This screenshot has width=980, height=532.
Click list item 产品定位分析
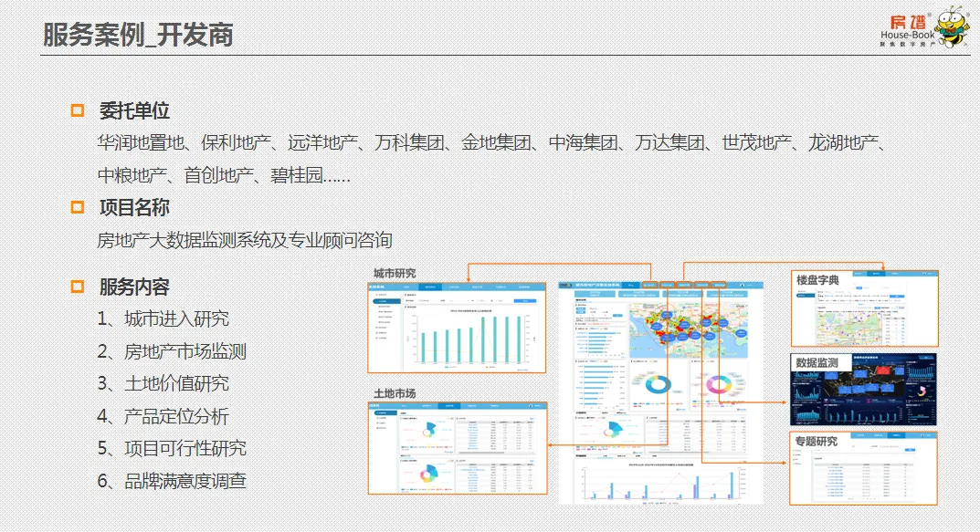coord(177,416)
